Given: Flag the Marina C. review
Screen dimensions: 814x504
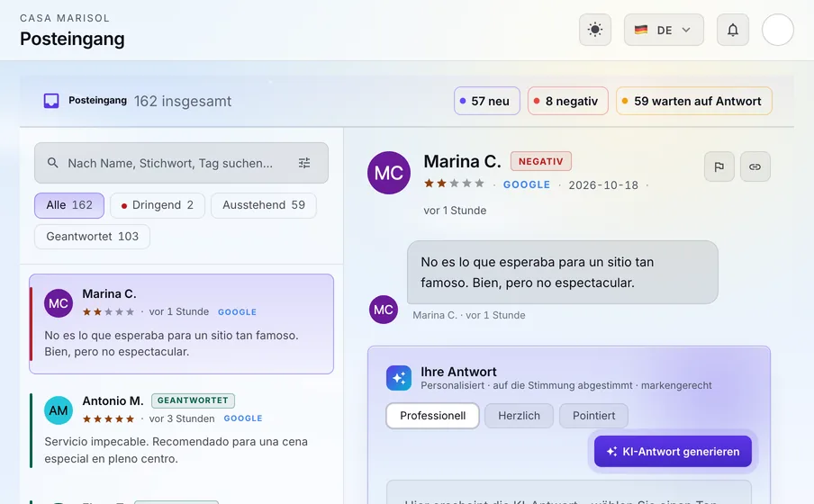Looking at the screenshot, I should tap(719, 166).
